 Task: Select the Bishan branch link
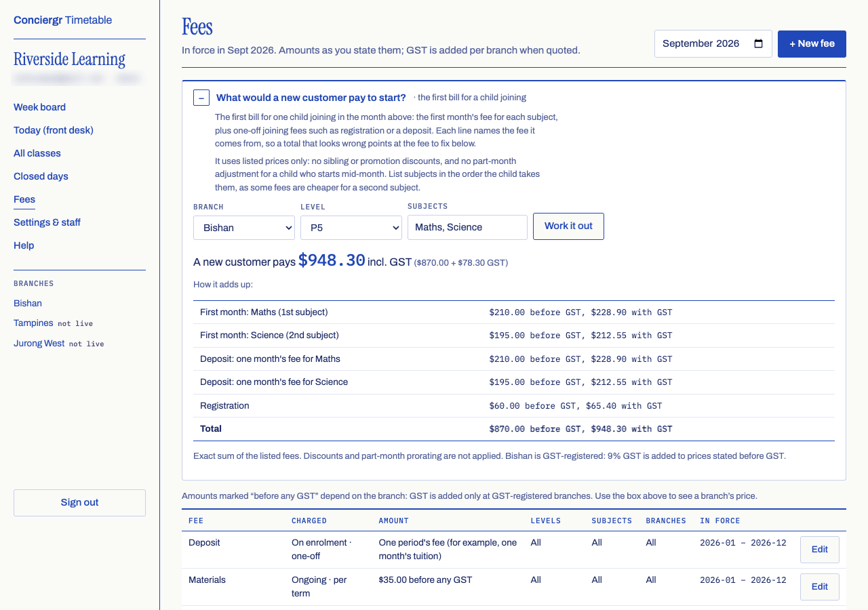coord(28,303)
